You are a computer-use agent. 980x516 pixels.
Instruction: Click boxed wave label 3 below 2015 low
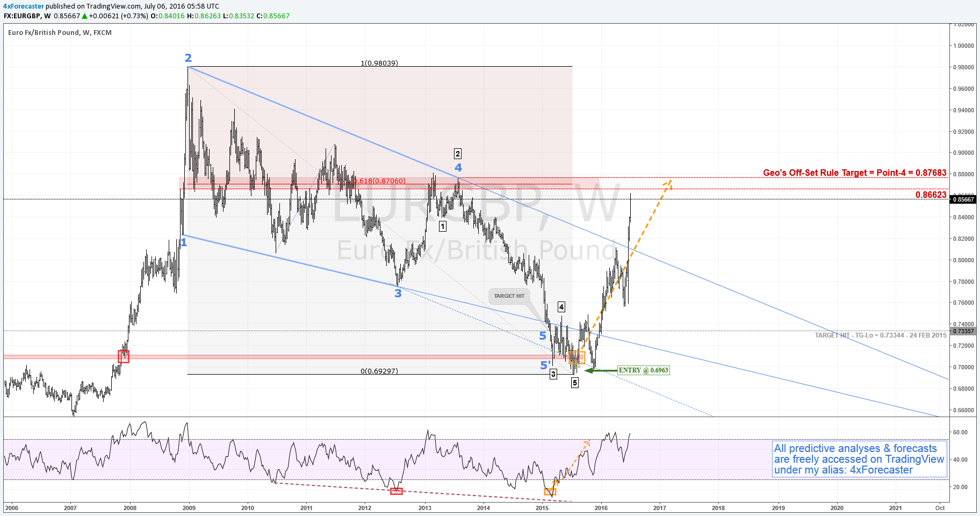(x=553, y=374)
